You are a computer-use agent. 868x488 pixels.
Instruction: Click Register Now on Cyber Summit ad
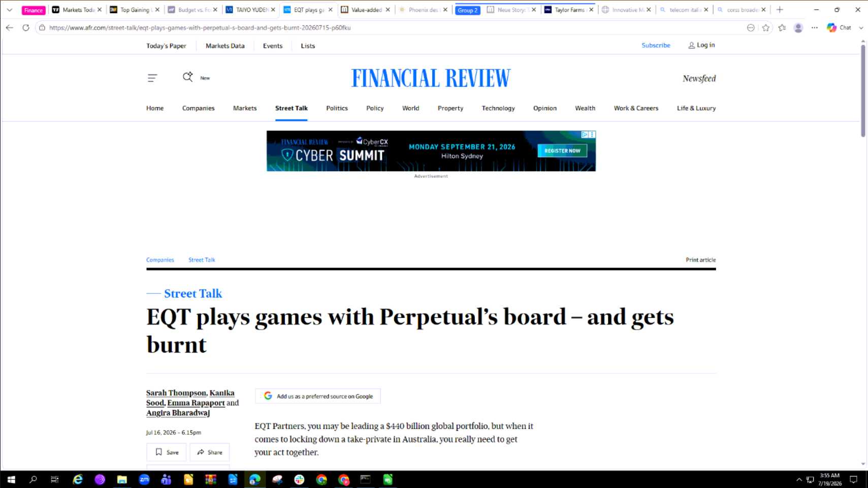(x=562, y=151)
